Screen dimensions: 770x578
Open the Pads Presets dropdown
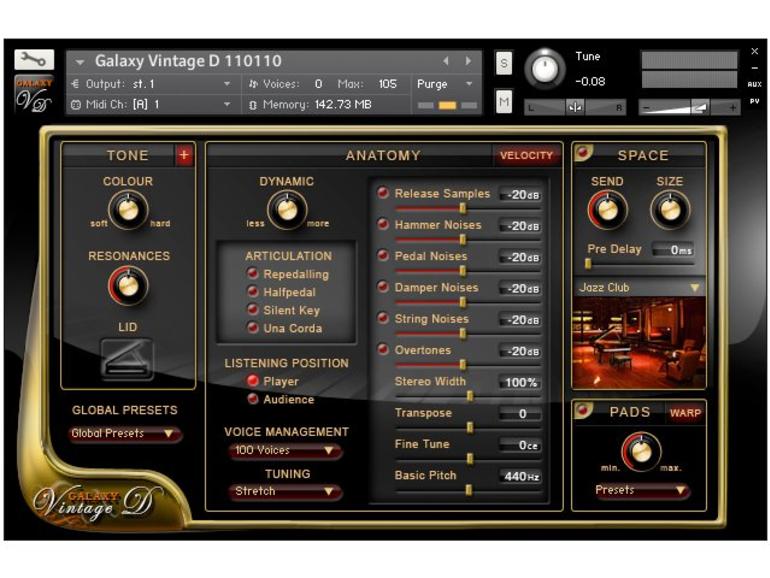click(641, 490)
